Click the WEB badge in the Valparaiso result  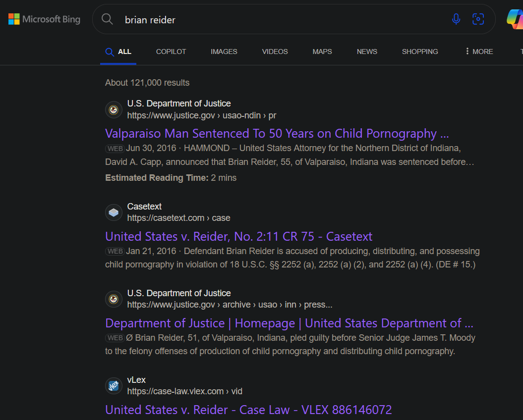tap(115, 148)
